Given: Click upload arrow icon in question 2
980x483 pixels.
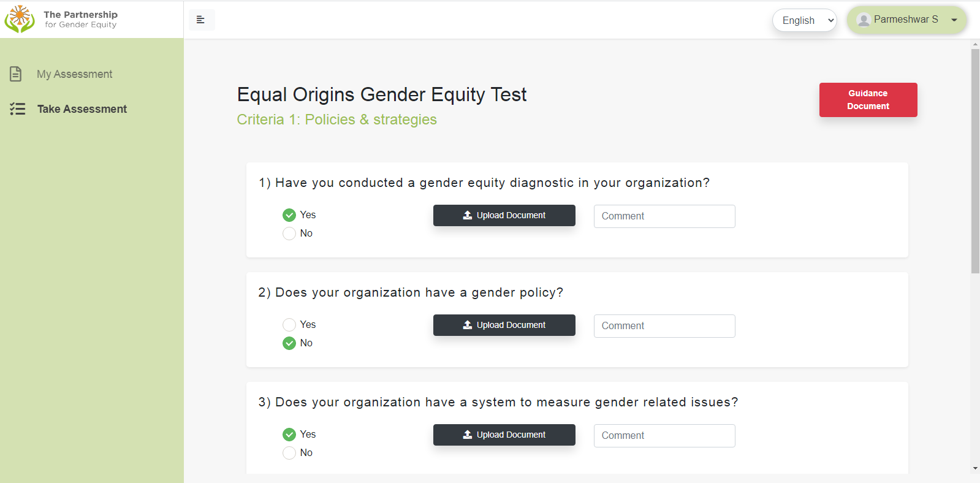Looking at the screenshot, I should point(468,325).
